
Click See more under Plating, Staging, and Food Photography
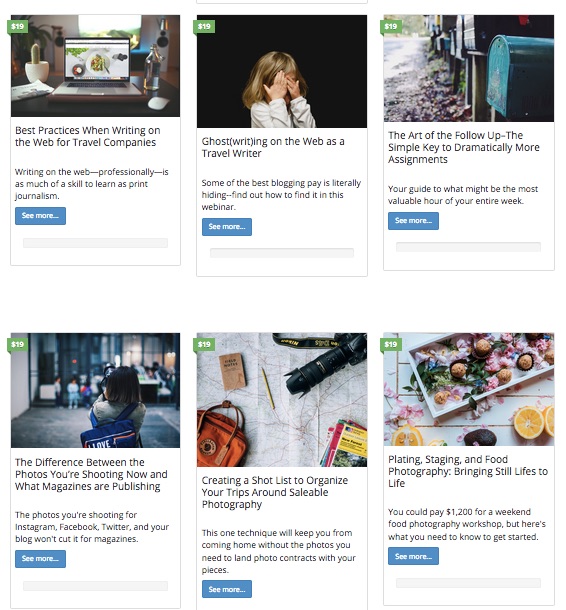(413, 556)
